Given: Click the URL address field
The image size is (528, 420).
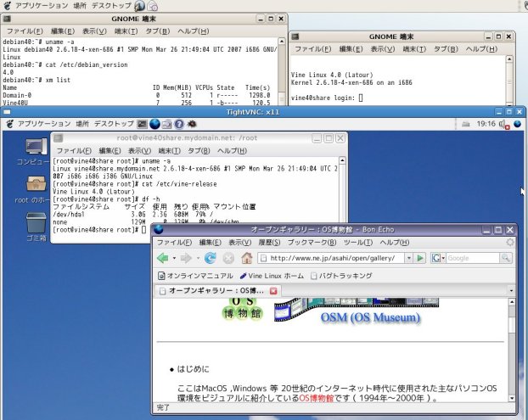Looking at the screenshot, I should pyautogui.click(x=334, y=258).
